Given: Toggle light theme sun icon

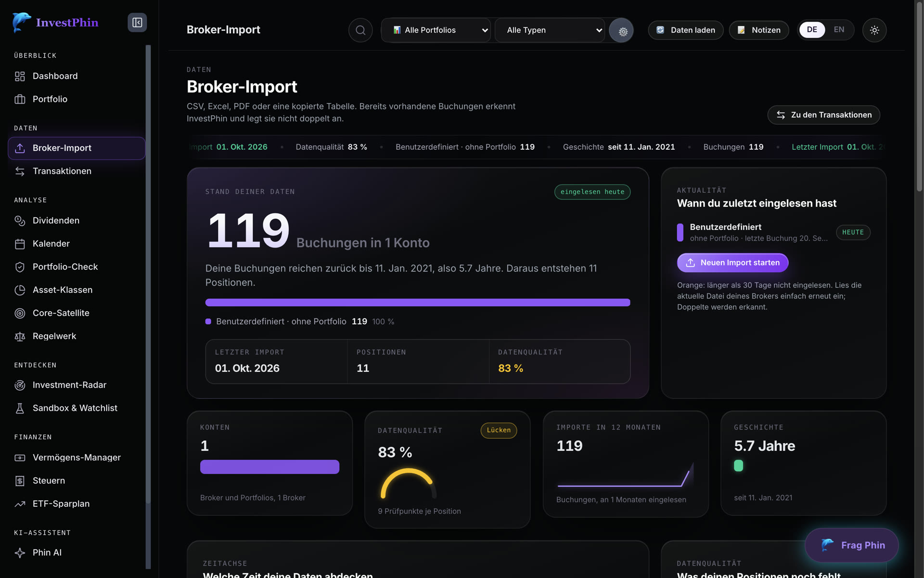Looking at the screenshot, I should (874, 30).
